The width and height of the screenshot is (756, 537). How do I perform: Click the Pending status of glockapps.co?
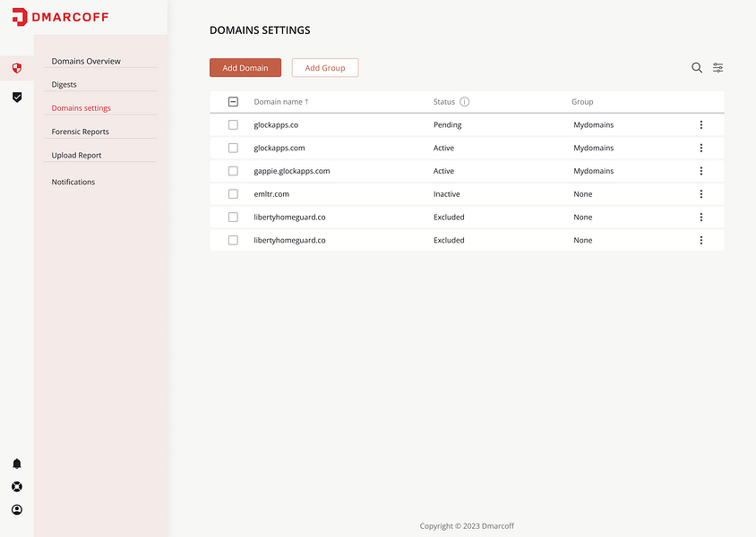point(448,124)
